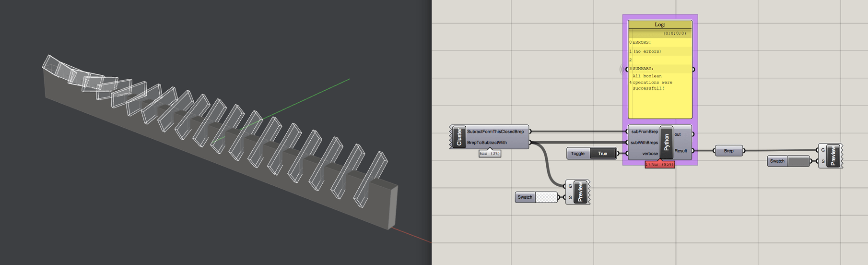The height and width of the screenshot is (265, 868).
Task: Click the Result output on Python component
Action: point(681,151)
